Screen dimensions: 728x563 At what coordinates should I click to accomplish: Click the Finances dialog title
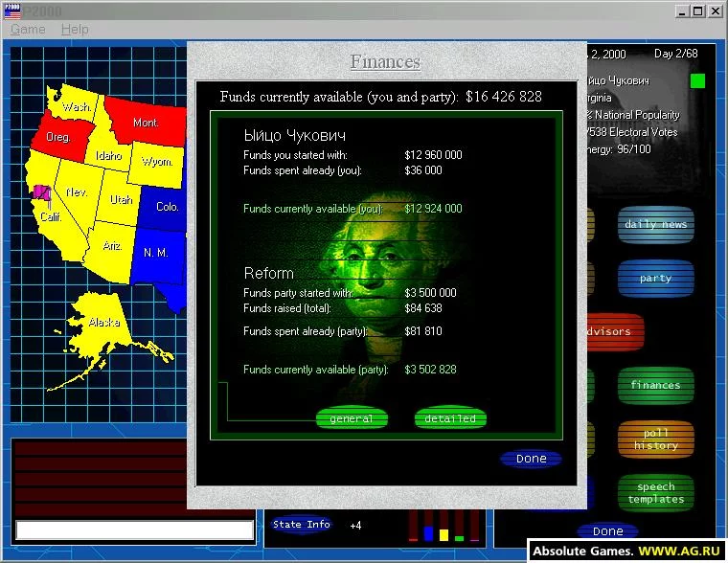click(x=385, y=61)
